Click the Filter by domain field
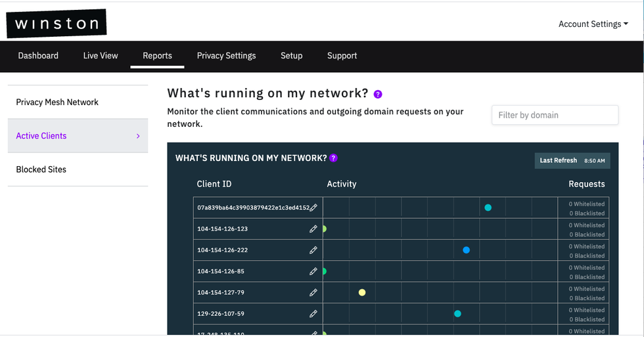Screen dimensions: 644x337 555,115
